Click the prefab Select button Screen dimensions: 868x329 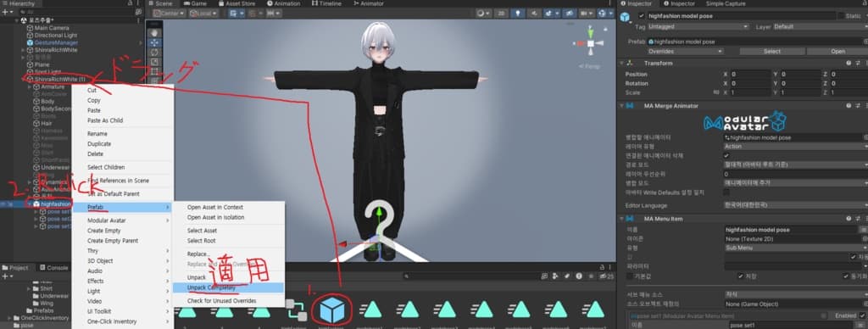pyautogui.click(x=771, y=51)
